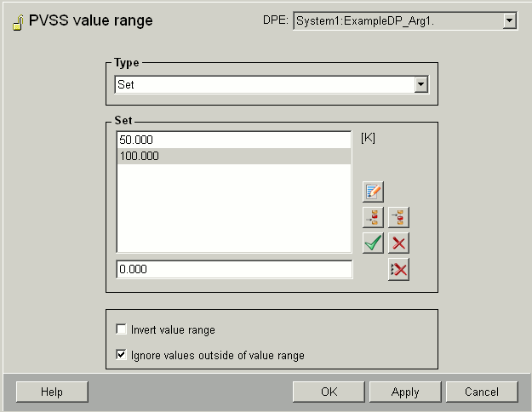Click the delete-all icon with dotted red X

398,270
